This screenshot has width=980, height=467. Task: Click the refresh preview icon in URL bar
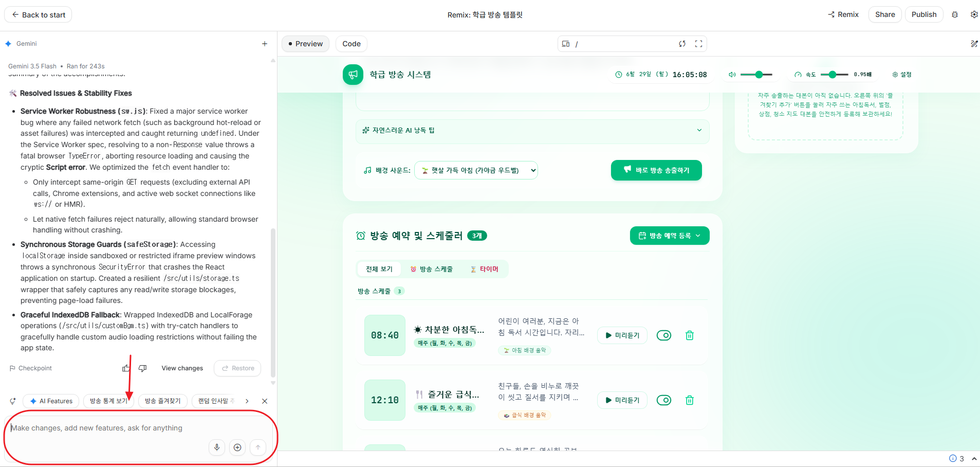[x=682, y=44]
